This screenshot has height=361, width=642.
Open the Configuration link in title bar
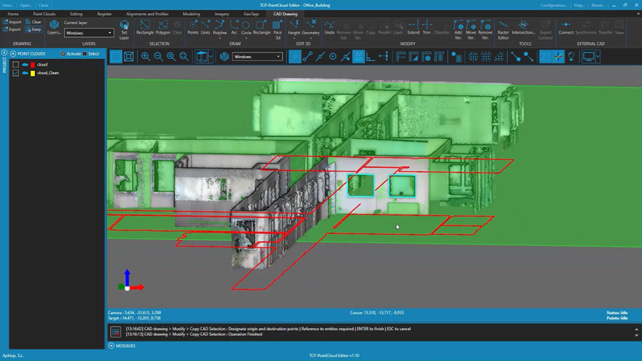tap(554, 5)
